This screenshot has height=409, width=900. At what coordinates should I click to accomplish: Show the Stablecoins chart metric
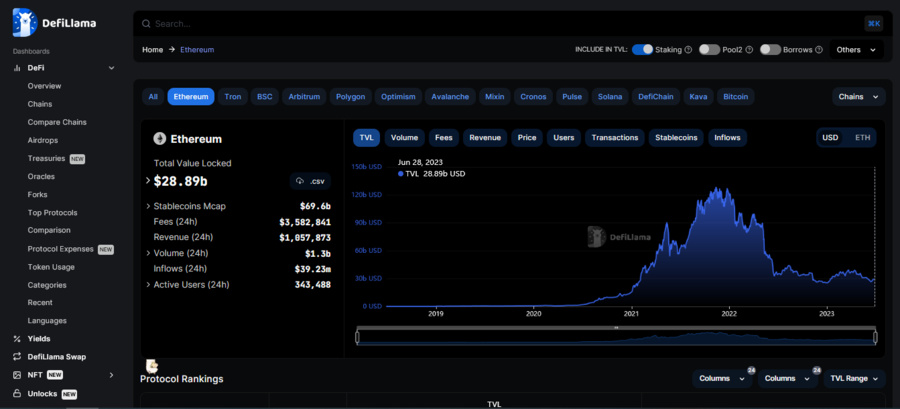(676, 138)
